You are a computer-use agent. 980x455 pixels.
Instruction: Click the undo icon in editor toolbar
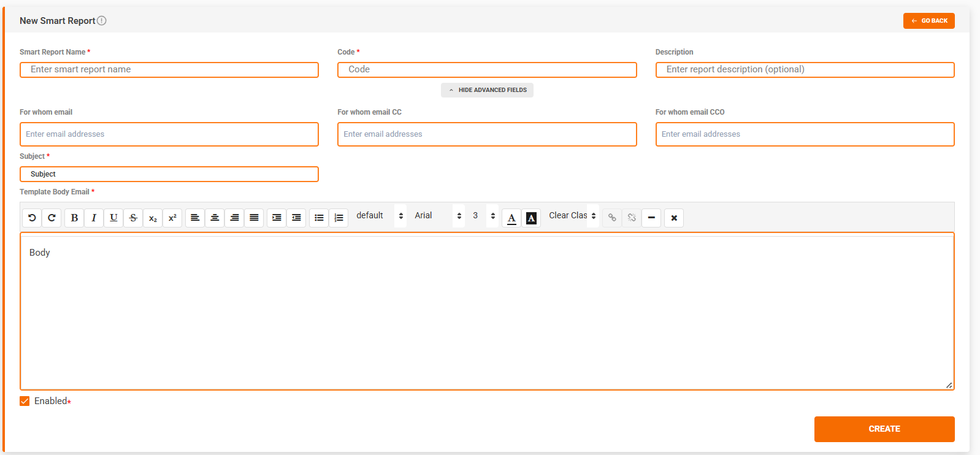(x=33, y=218)
